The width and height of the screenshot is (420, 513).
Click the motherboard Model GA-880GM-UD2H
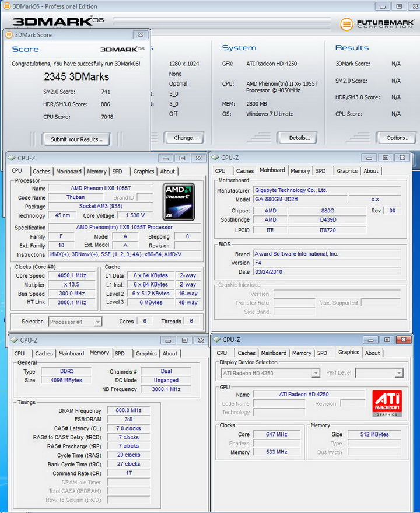coord(300,199)
